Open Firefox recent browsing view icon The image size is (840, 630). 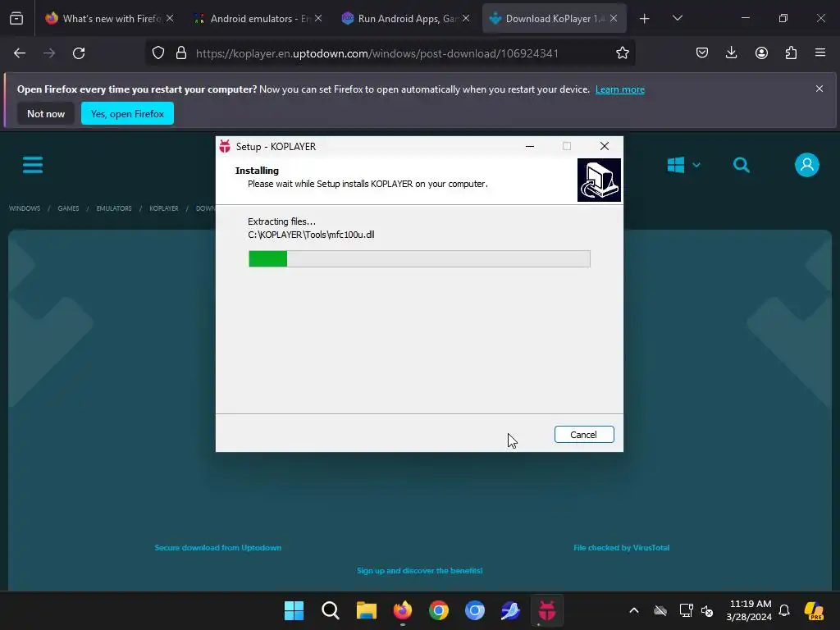coord(16,19)
